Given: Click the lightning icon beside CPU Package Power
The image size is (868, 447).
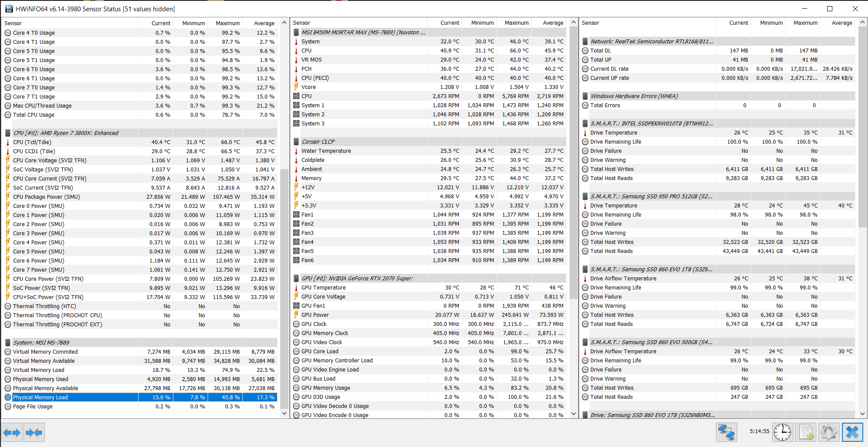Looking at the screenshot, I should pyautogui.click(x=8, y=197).
